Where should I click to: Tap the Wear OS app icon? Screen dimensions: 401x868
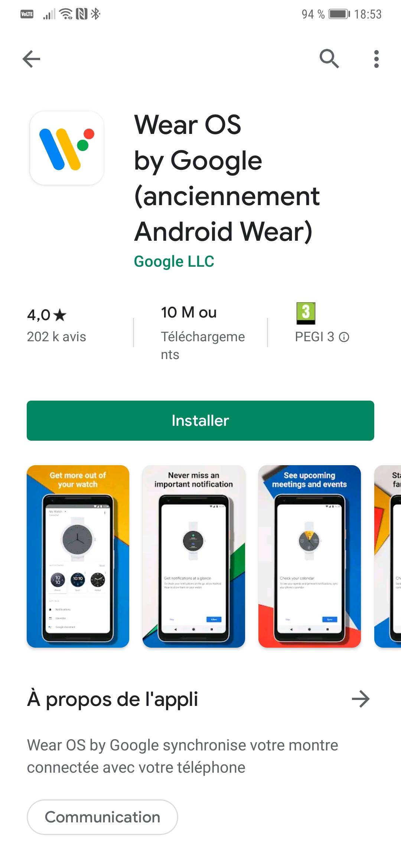(67, 148)
